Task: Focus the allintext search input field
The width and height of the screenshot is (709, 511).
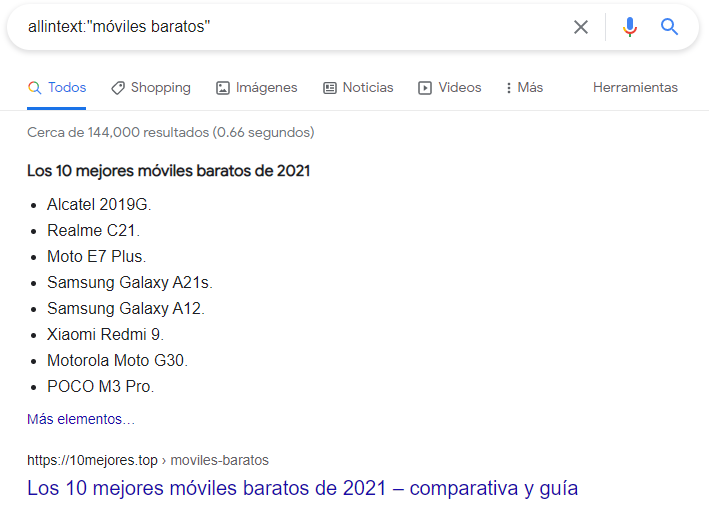Action: coord(294,27)
